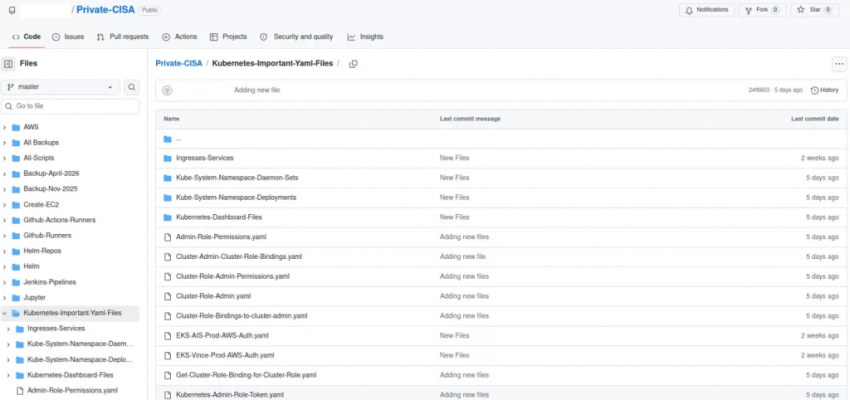Open the Private-CISA repository title link
Image resolution: width=850 pixels, height=400 pixels.
click(x=105, y=10)
